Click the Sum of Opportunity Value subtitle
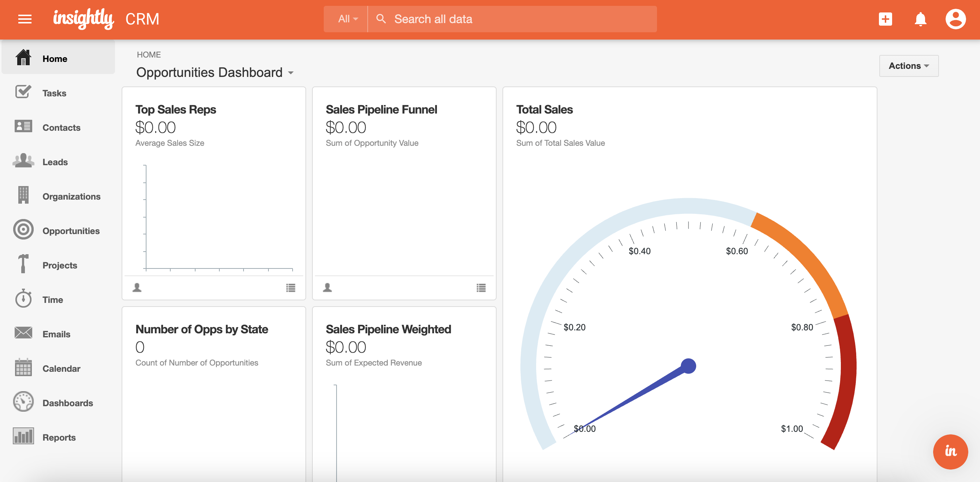980x482 pixels. [x=372, y=143]
